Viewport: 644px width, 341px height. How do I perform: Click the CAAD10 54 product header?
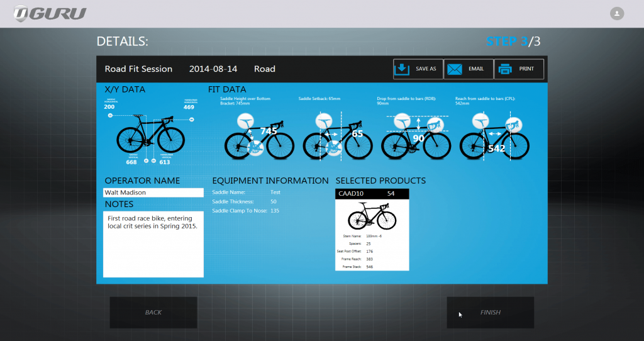tap(372, 194)
